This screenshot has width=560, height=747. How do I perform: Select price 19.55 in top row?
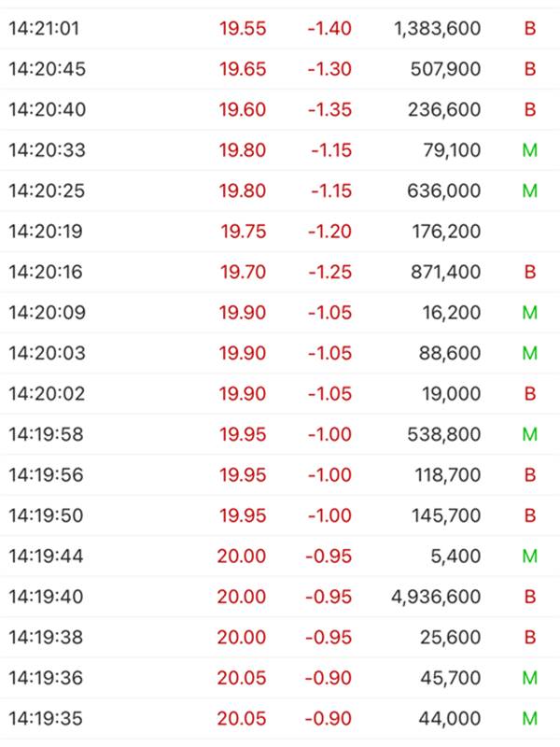[x=243, y=28]
